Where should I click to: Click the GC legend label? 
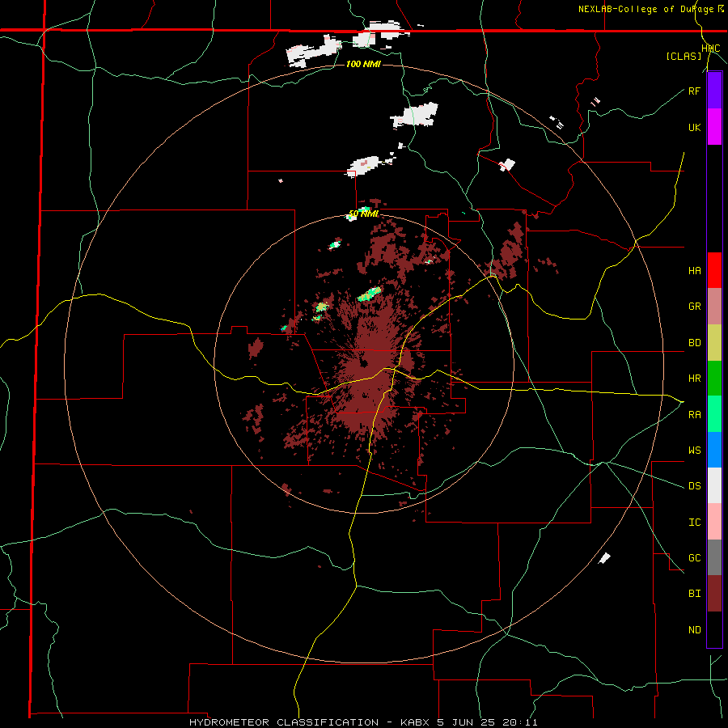[694, 558]
